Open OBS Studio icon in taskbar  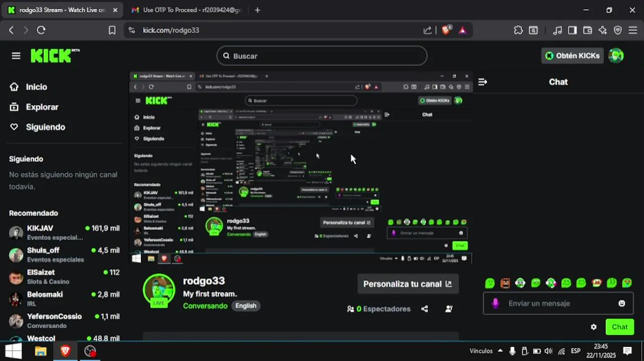tap(90, 351)
